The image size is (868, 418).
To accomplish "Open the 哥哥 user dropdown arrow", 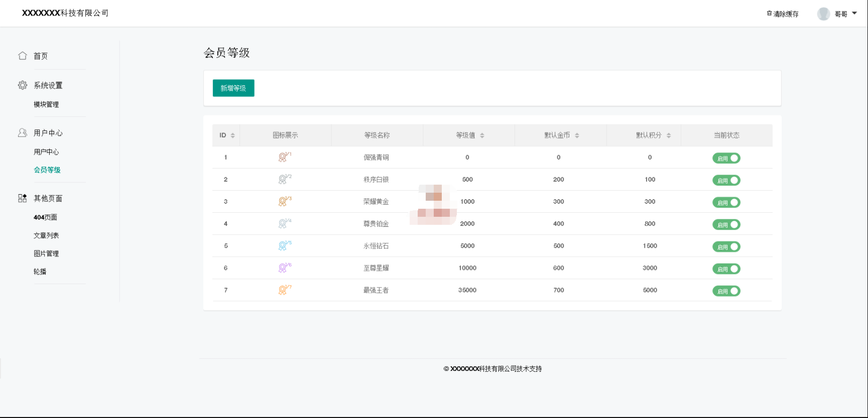I will pos(854,14).
